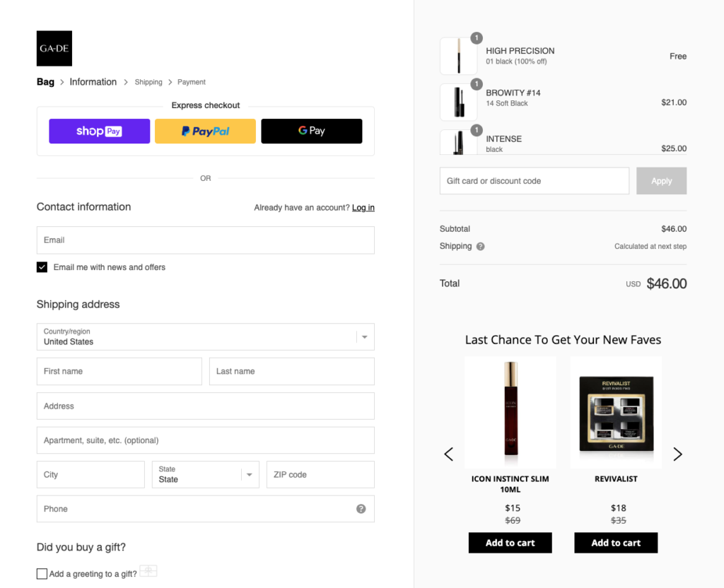Pay with Shop Pay express checkout
Screen dimensions: 724x588
[x=99, y=131]
